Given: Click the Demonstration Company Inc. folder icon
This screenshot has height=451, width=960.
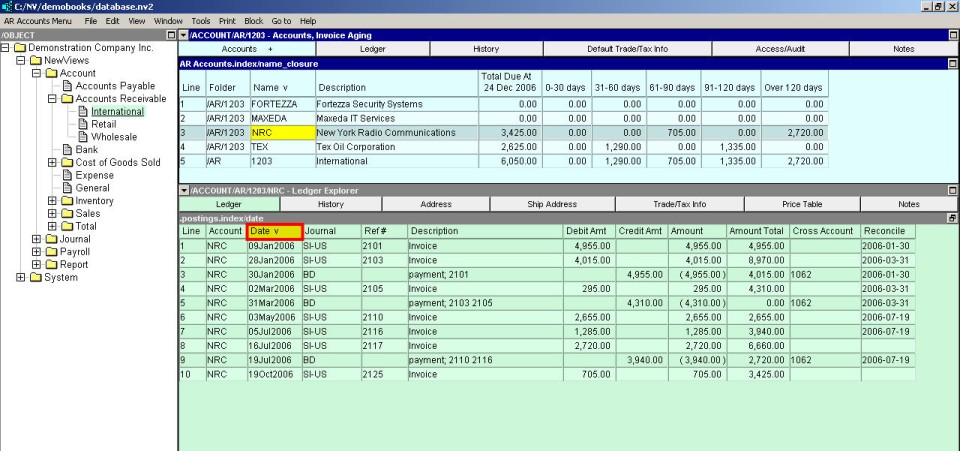Looking at the screenshot, I should (x=19, y=48).
